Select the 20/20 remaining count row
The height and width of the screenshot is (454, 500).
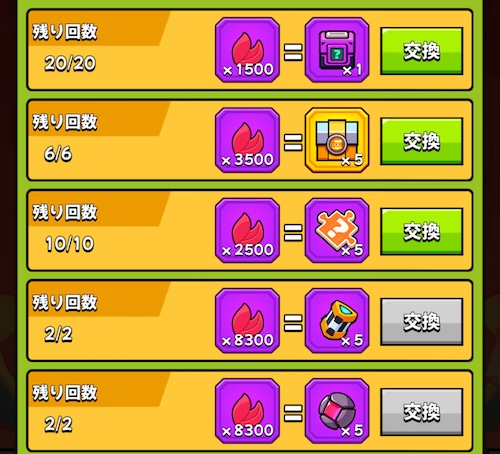[x=250, y=50]
